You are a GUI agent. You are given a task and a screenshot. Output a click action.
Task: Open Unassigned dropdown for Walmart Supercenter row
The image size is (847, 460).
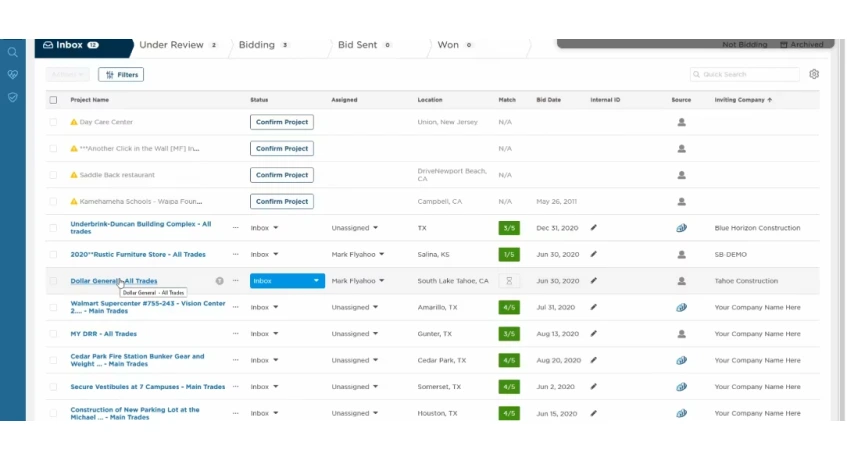[x=355, y=307]
